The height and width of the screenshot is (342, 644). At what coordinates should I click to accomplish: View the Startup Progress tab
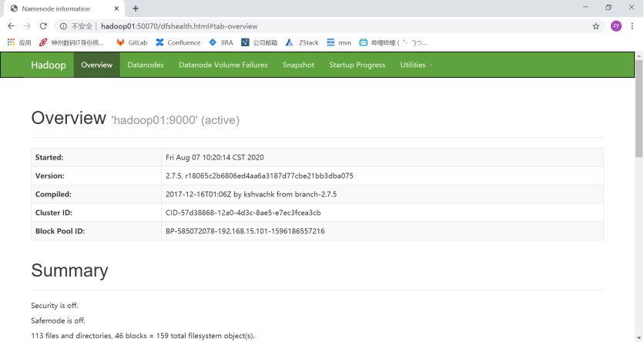(357, 65)
